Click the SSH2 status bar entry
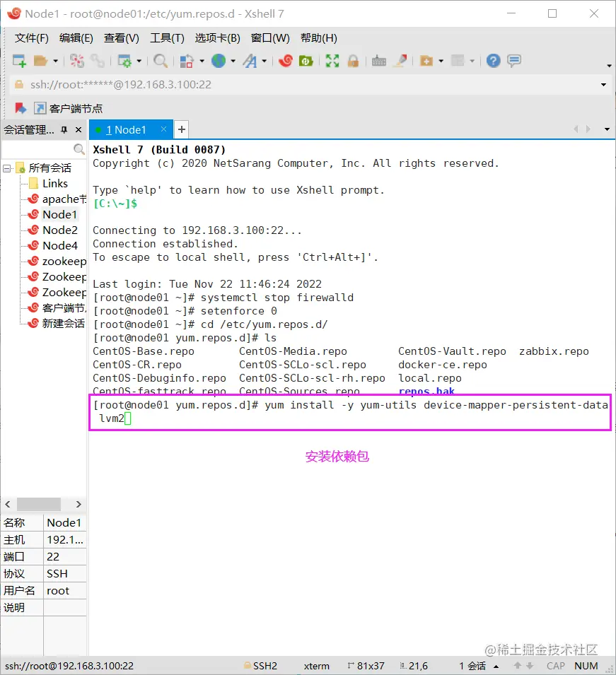 260,666
